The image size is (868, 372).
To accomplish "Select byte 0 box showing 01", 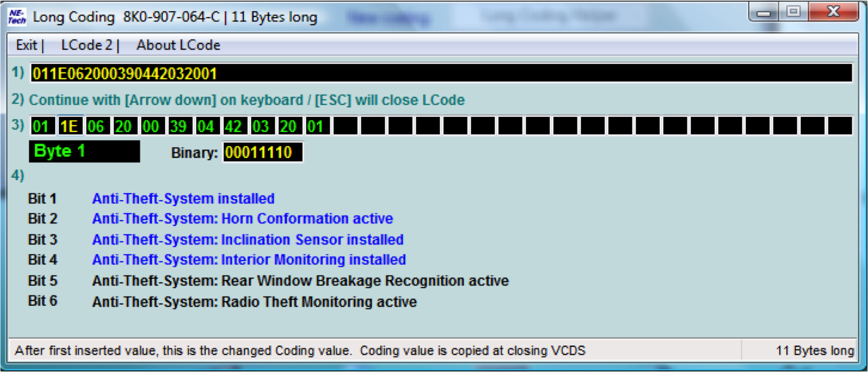I will [x=42, y=126].
